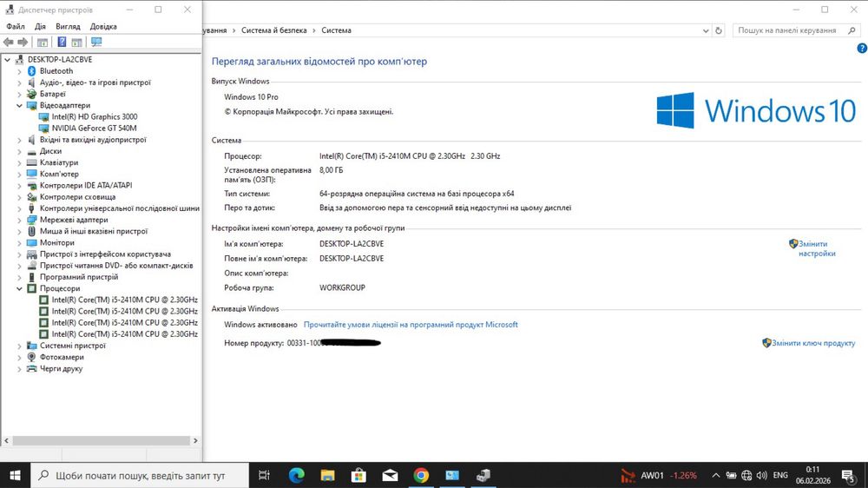The width and height of the screenshot is (868, 488).
Task: Open the Вигляд menu
Action: [68, 26]
